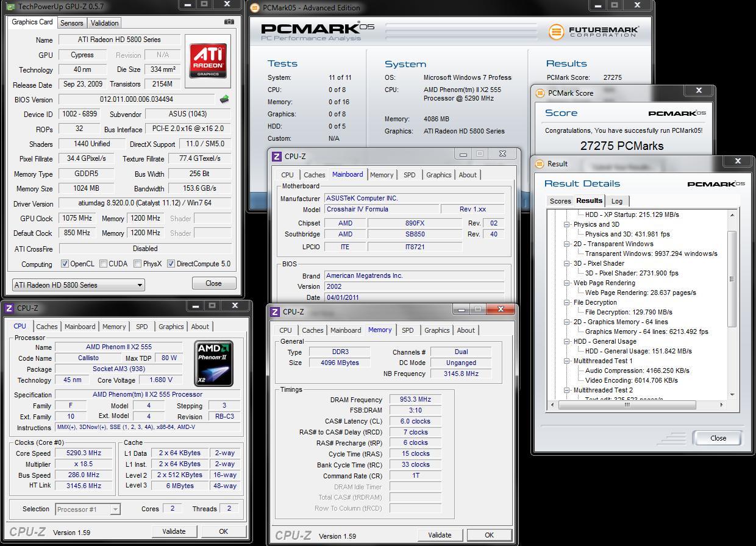Toggle the OpenCL checkbox
Screen dimensions: 756x546
(x=65, y=264)
